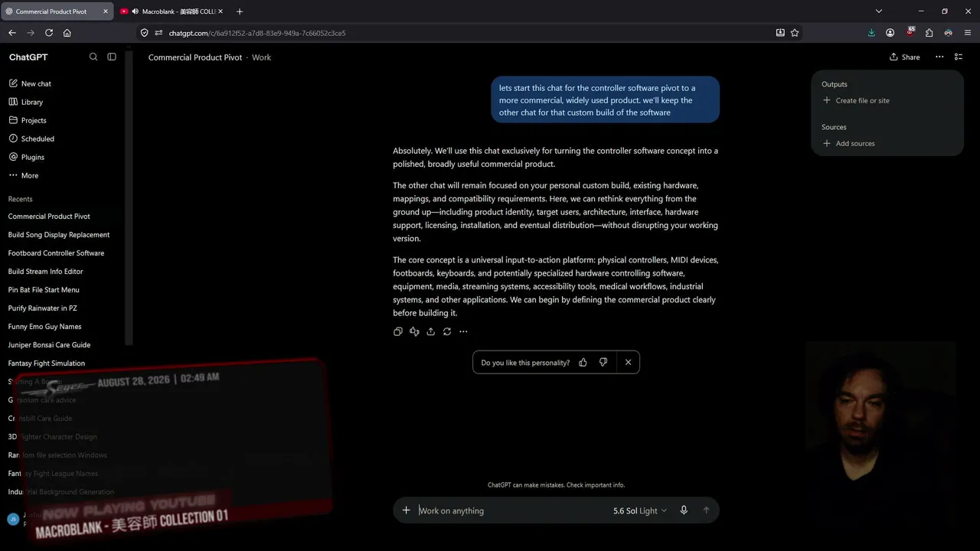Open the glasses-face extension icon

[x=948, y=33]
